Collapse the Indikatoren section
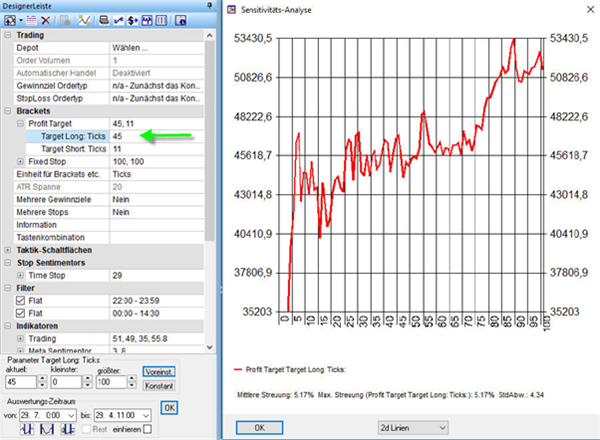 pos(7,326)
